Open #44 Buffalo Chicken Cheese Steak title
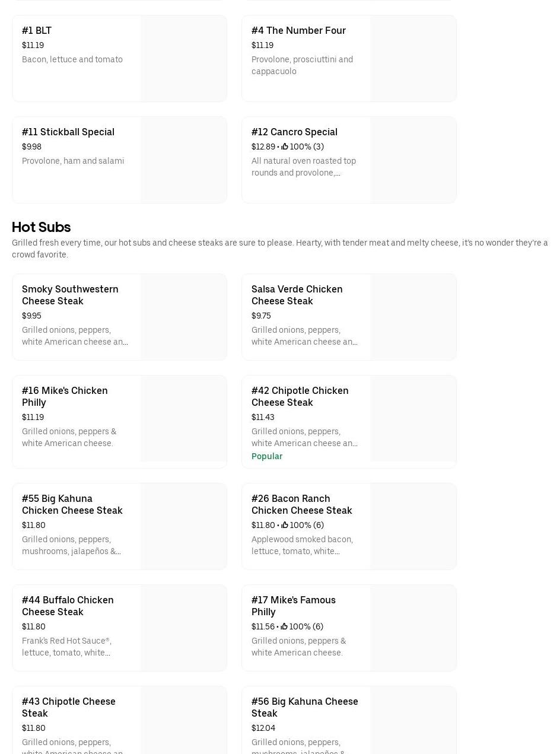 tap(68, 606)
